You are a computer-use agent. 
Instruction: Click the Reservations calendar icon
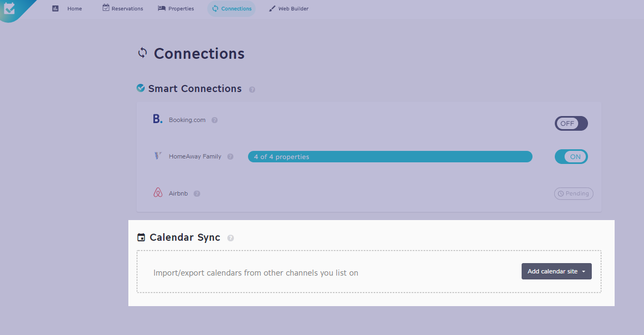[x=106, y=8]
